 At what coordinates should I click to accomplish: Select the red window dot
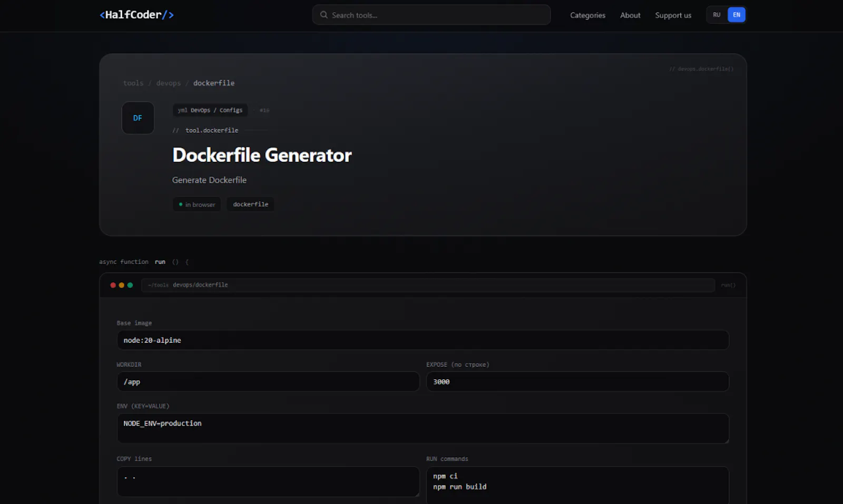pyautogui.click(x=113, y=285)
